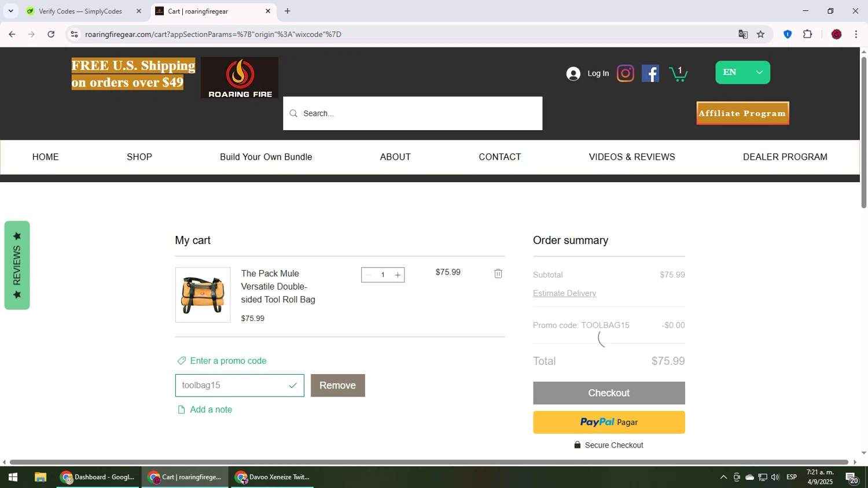Click the ESP keyboard language indicator
The image size is (868, 488).
792,477
